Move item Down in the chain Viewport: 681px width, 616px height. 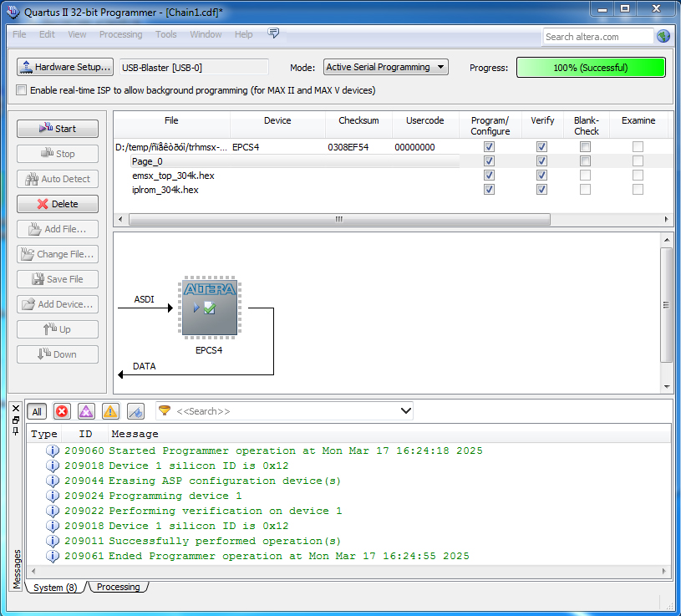(x=58, y=354)
